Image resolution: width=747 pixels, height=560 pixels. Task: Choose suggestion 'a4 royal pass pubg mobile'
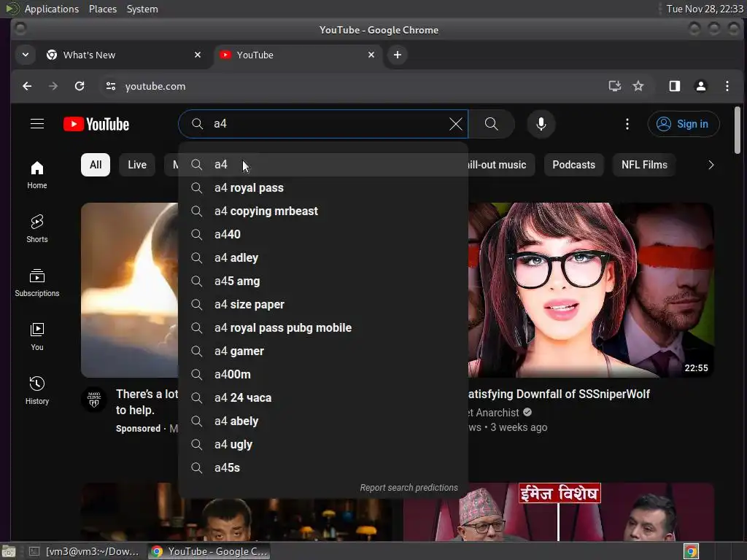[323, 328]
